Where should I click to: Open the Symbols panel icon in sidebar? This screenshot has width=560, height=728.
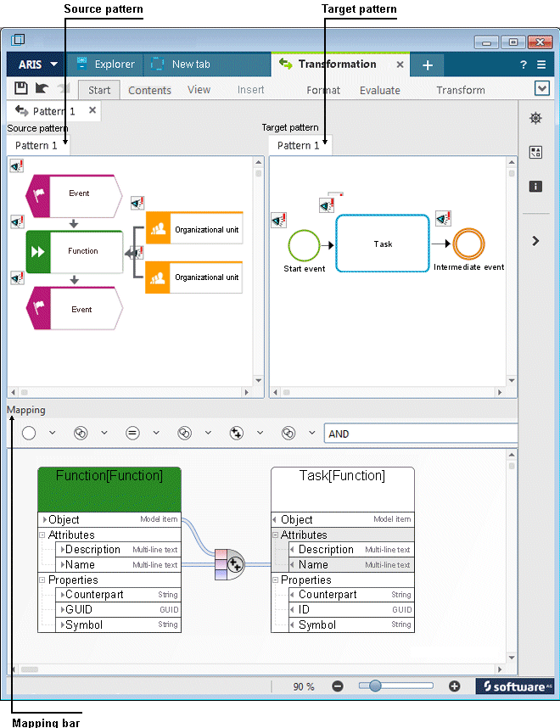(x=535, y=152)
